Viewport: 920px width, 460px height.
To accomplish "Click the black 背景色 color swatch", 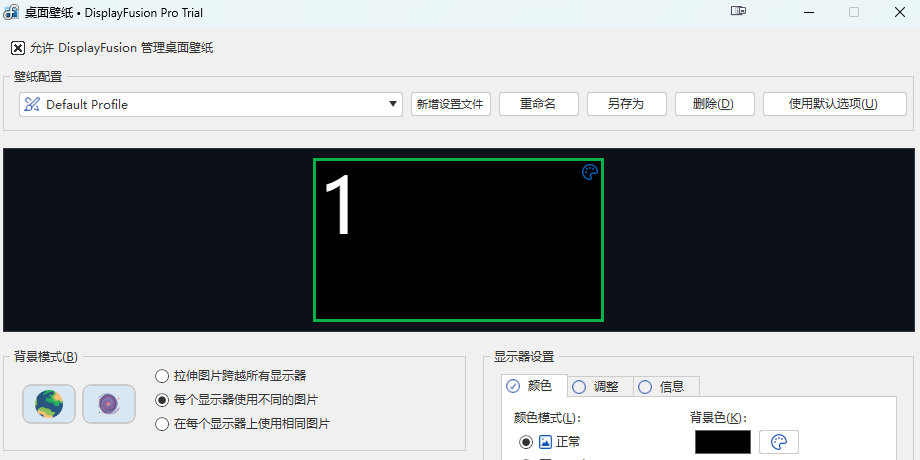I will tap(723, 442).
